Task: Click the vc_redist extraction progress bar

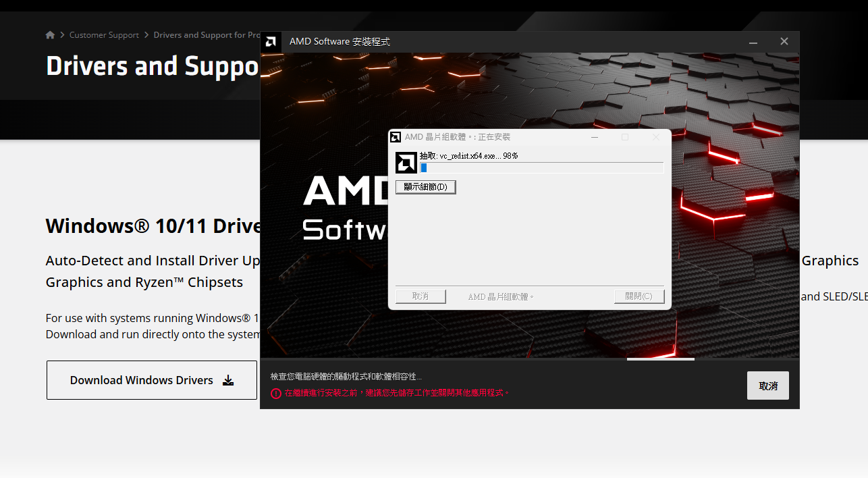Action: pos(541,168)
